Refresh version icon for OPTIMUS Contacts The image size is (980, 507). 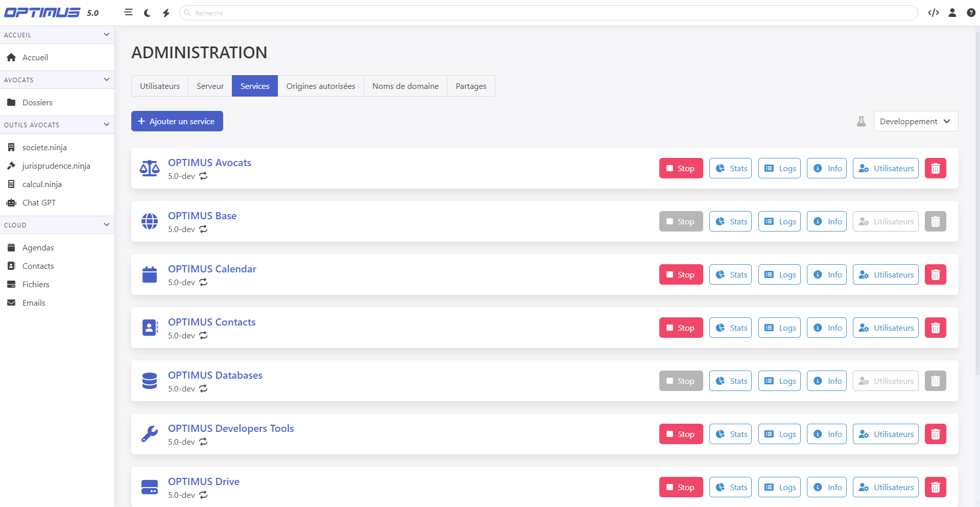203,335
